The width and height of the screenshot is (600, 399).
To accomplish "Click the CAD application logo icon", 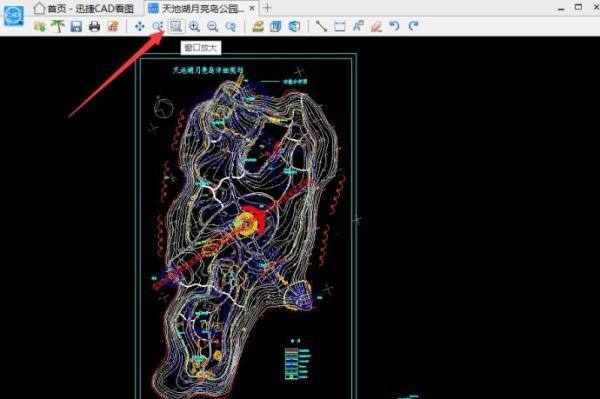I will click(14, 15).
